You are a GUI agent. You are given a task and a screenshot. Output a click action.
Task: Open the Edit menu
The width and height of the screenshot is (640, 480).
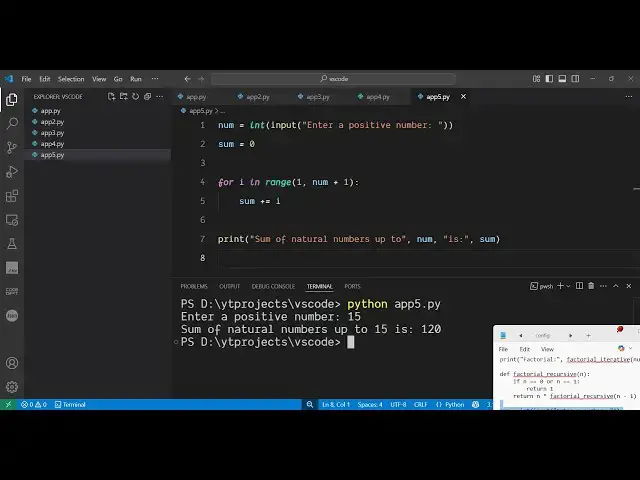(45, 79)
